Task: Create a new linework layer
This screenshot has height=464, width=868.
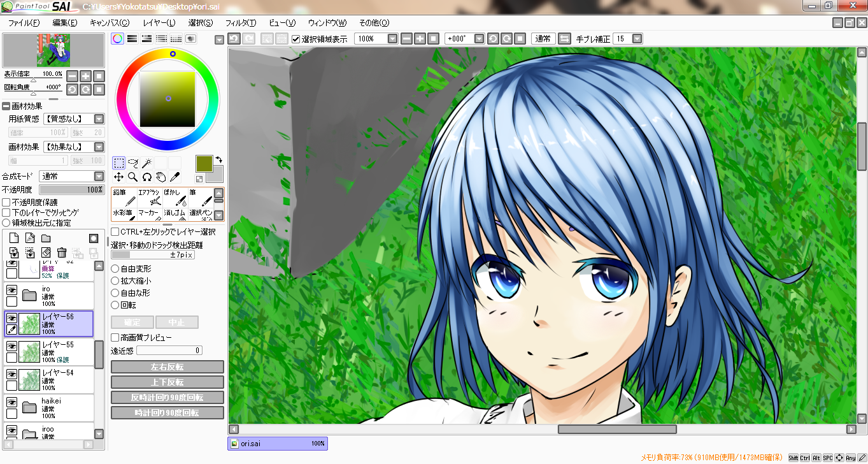Action: click(x=30, y=238)
